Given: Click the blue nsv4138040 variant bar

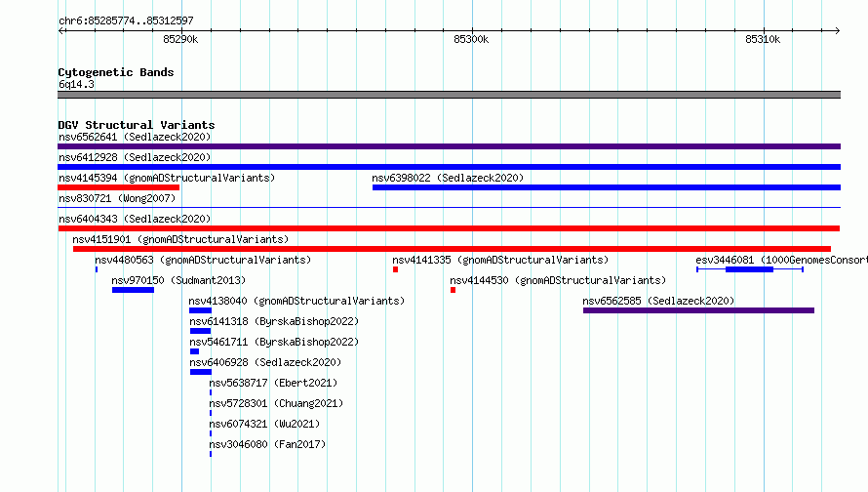Looking at the screenshot, I should point(200,310).
